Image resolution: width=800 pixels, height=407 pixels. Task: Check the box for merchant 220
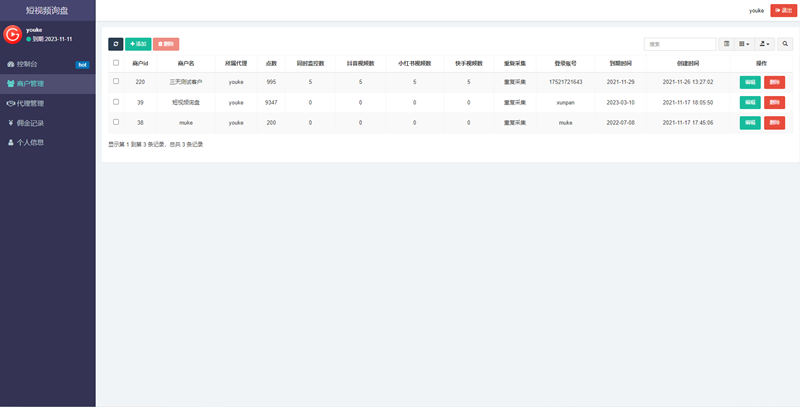(116, 81)
